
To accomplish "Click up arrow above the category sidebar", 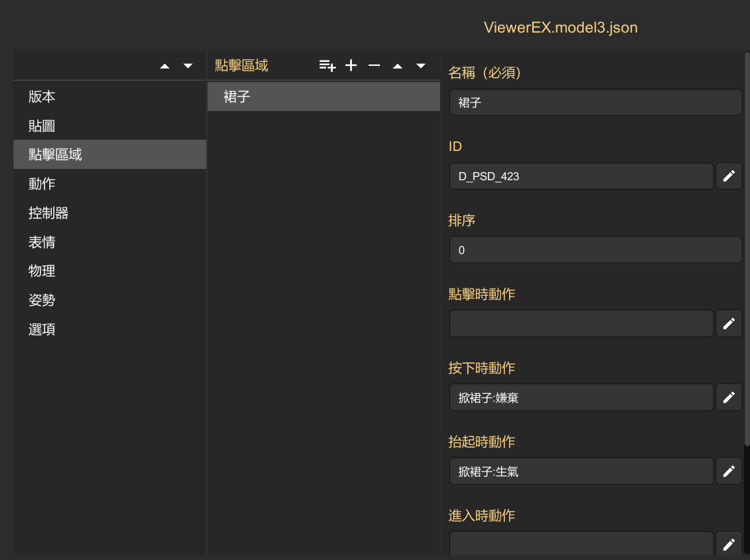I will 165,66.
